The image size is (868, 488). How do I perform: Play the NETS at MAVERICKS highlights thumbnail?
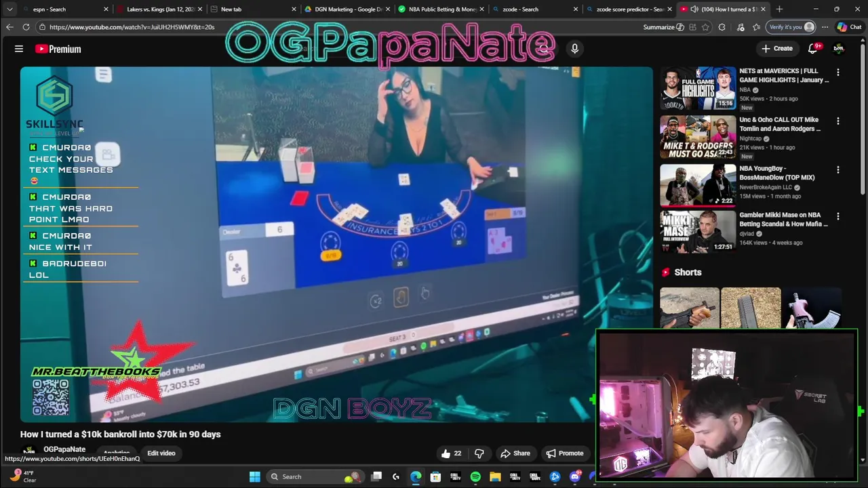[698, 88]
